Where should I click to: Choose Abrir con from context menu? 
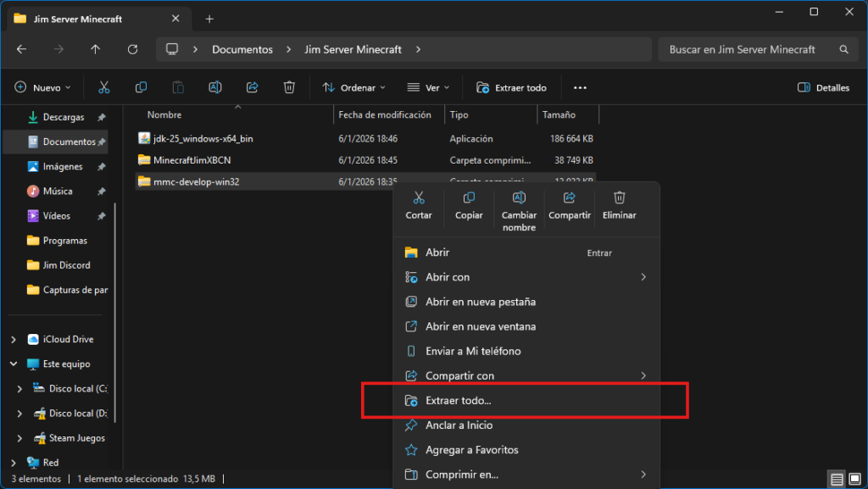click(x=448, y=277)
